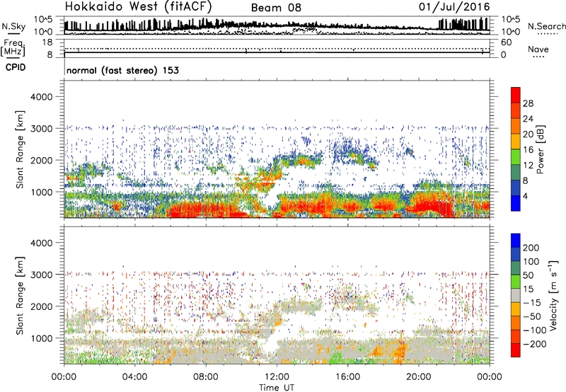
Task: Click the yellow segment of power colorbar
Action: [x=516, y=142]
